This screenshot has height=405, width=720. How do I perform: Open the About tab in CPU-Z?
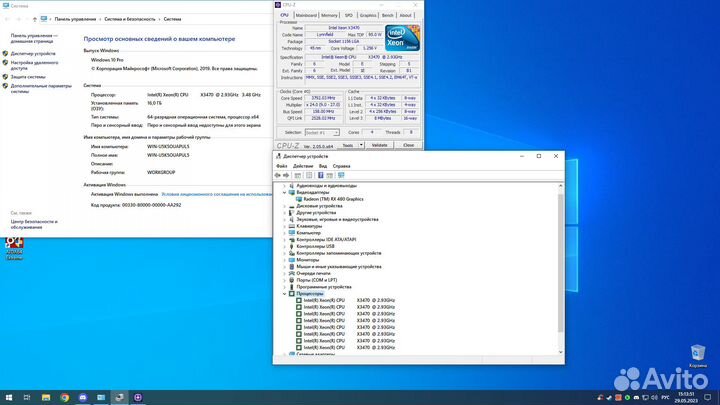point(405,15)
